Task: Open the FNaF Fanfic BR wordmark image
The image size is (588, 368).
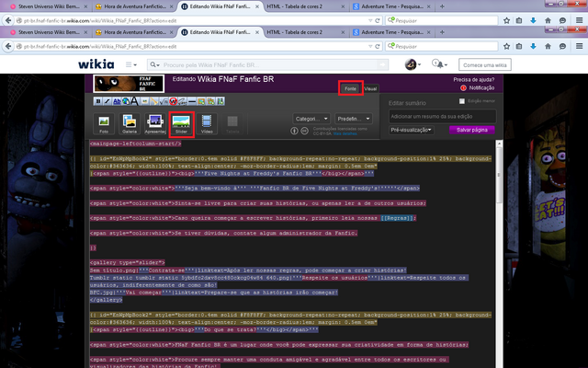Action: coord(129,84)
